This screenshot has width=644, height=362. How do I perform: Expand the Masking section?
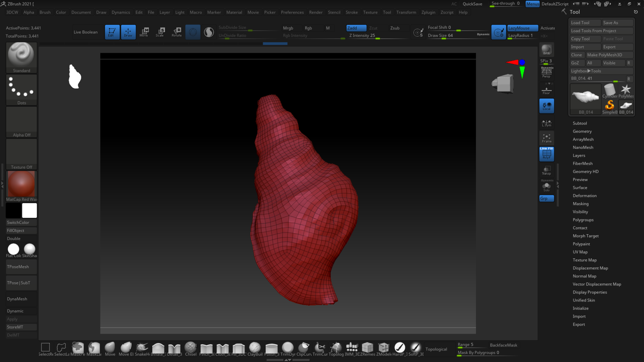tap(580, 204)
